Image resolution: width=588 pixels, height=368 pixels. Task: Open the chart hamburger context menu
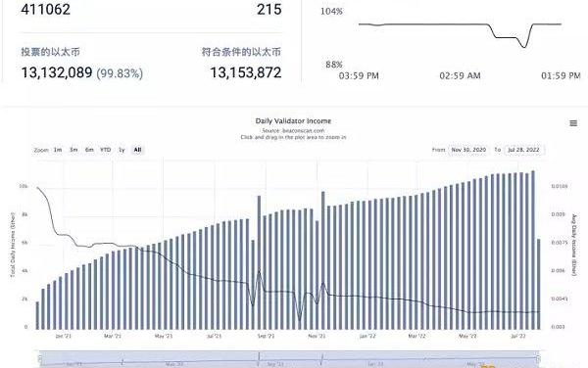[x=573, y=123]
